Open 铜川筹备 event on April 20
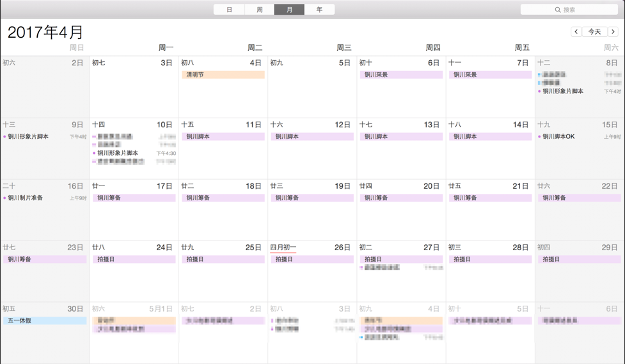Viewport: 625px width, 364px height. click(x=401, y=198)
